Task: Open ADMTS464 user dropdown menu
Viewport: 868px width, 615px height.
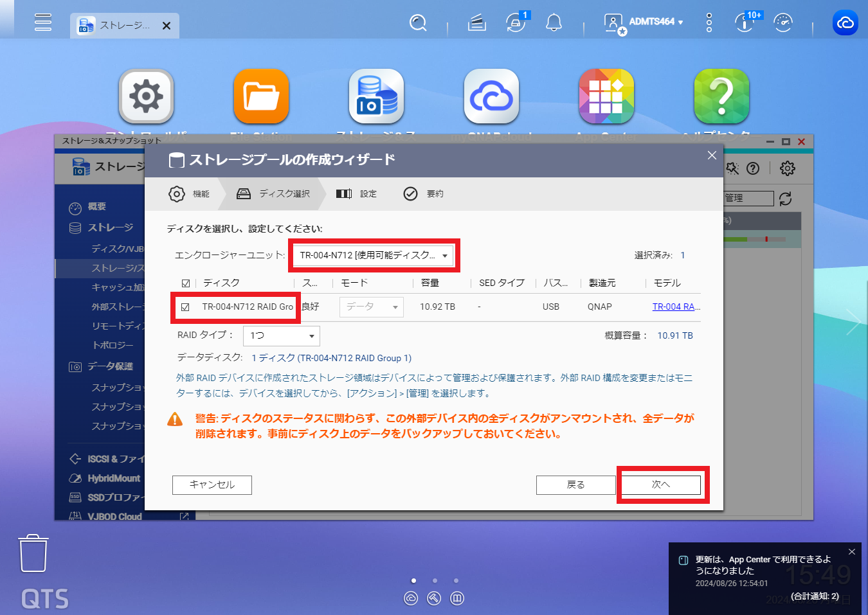Action: [x=656, y=22]
